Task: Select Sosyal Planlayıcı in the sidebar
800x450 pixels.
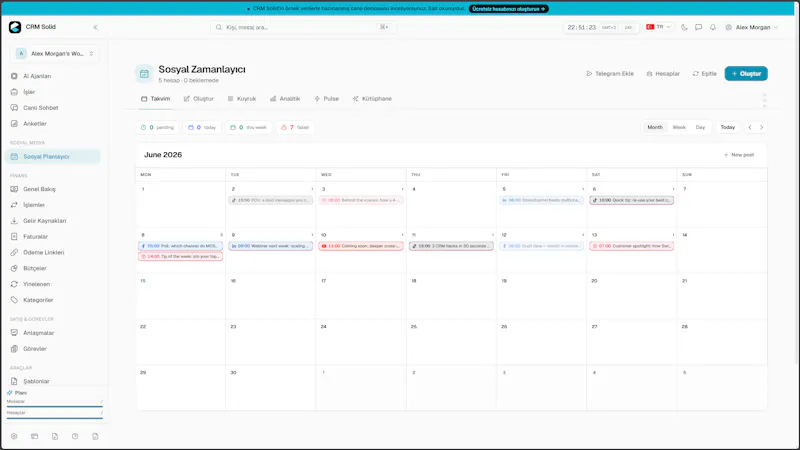Action: (x=54, y=157)
